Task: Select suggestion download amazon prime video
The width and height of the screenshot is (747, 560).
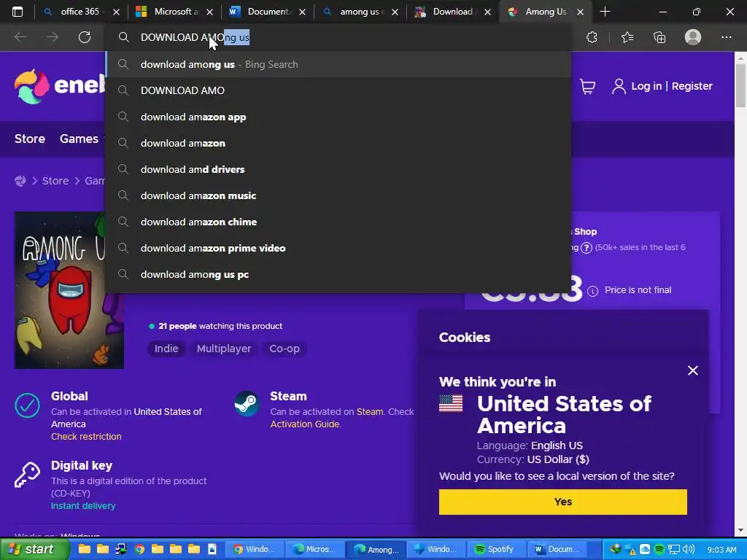Action: (x=338, y=248)
